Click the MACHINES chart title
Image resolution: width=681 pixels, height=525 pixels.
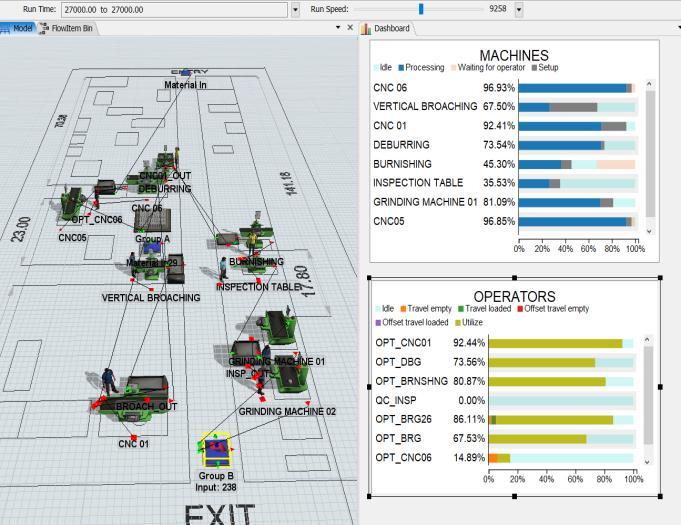coord(514,56)
